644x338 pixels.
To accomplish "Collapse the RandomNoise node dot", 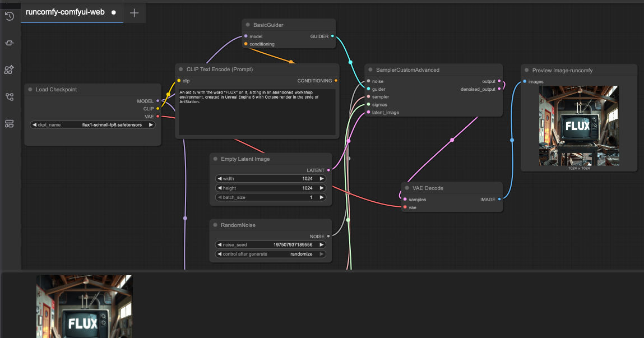I will 215,225.
